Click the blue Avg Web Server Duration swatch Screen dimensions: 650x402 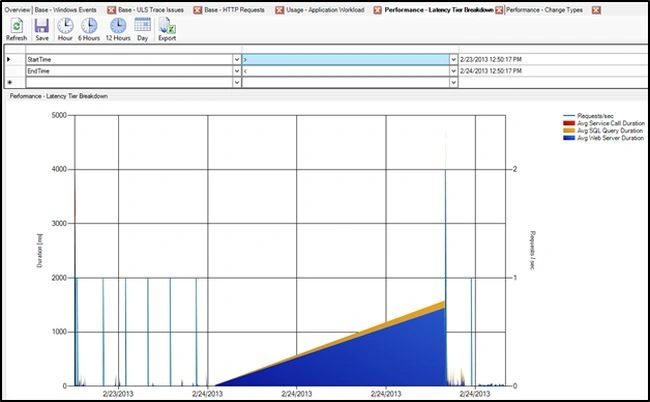point(569,138)
